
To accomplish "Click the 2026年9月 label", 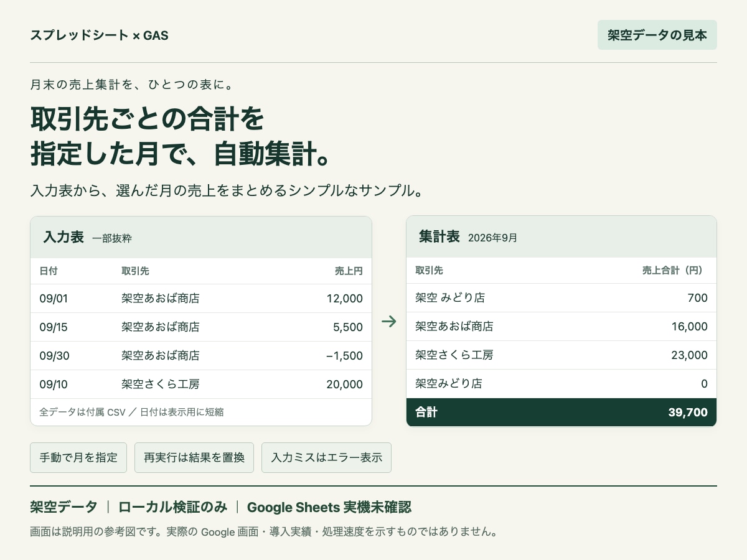I will tap(492, 238).
